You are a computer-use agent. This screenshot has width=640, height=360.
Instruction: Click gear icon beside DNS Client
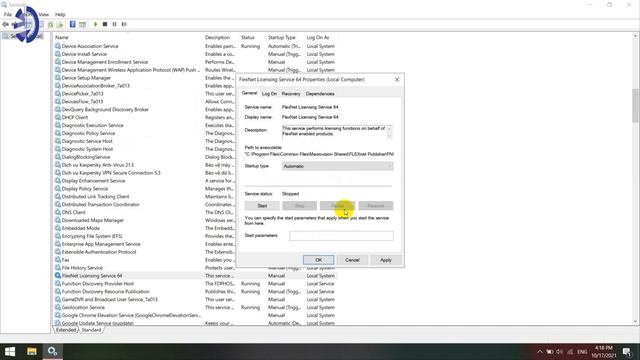(58, 212)
